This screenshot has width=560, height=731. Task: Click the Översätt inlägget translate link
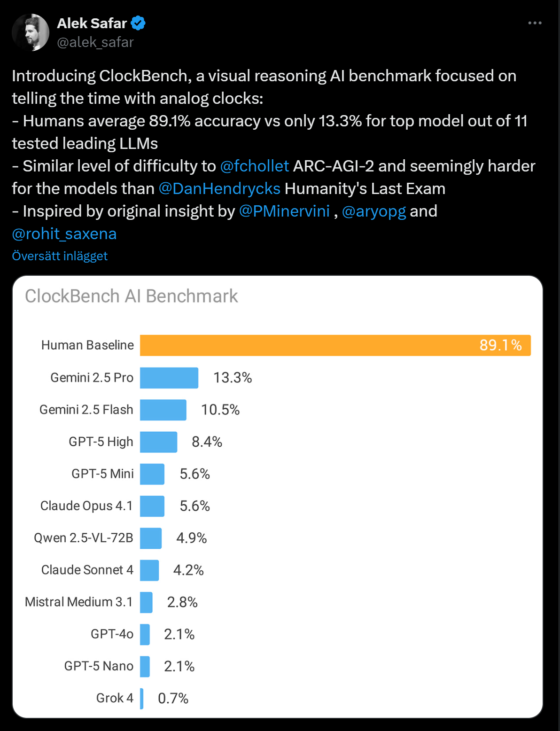(60, 256)
